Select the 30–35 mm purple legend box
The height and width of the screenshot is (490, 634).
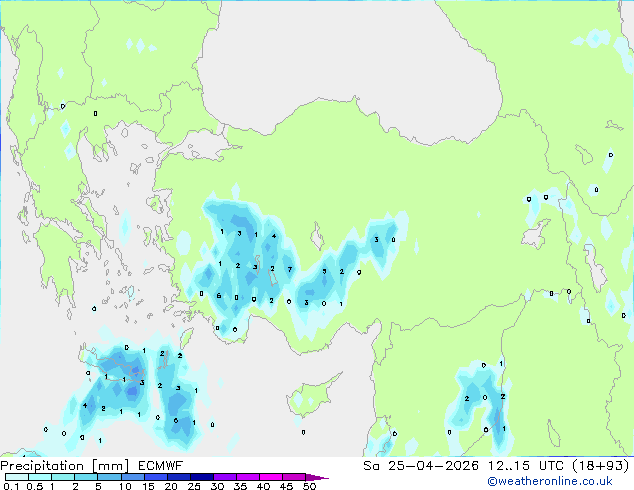tap(224, 477)
